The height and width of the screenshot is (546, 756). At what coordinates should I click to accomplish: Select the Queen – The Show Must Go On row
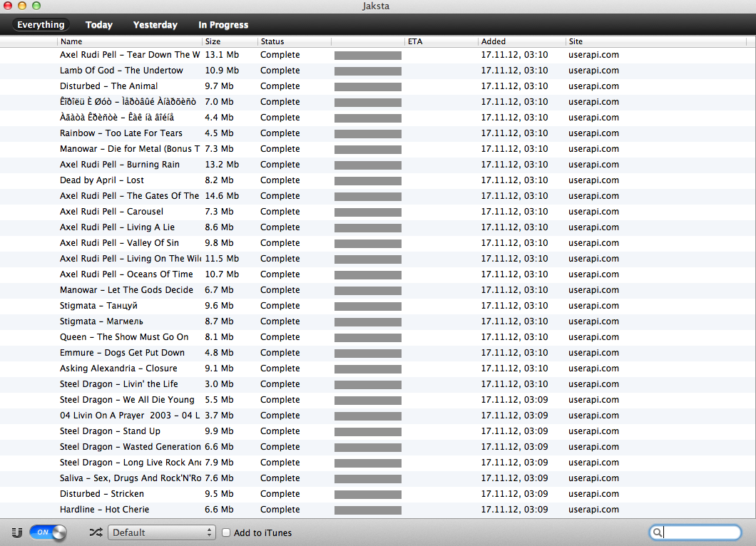point(124,337)
